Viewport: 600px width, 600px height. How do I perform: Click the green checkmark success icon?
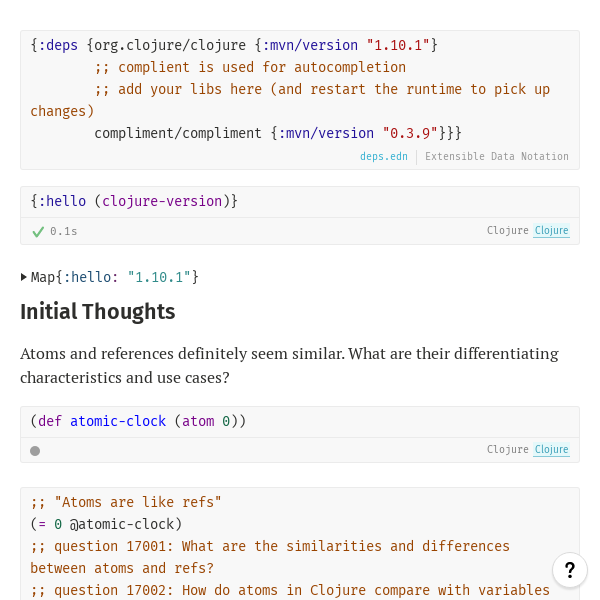pos(38,231)
